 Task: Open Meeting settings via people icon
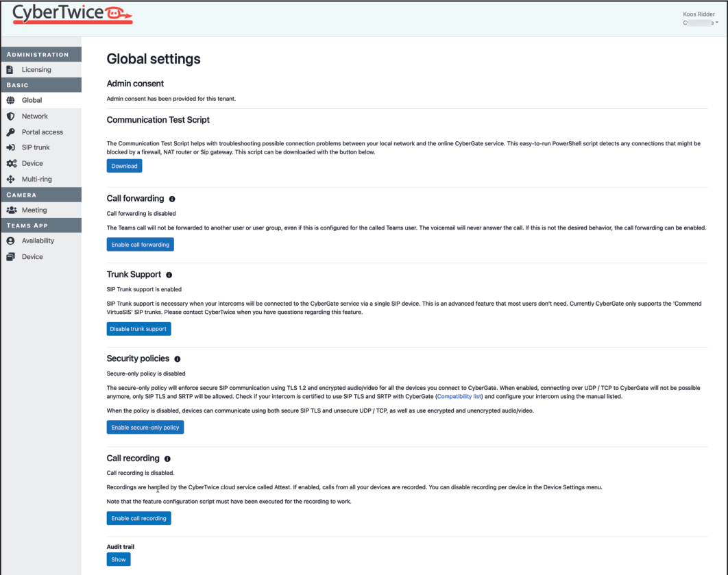point(11,210)
